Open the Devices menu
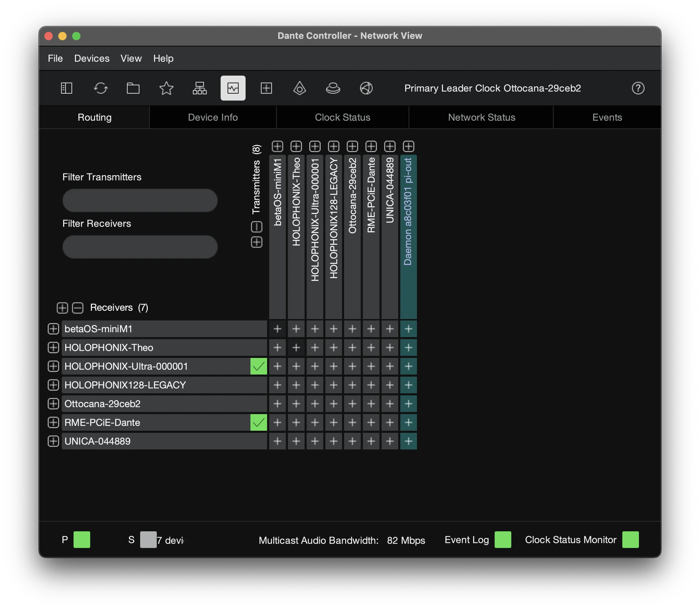This screenshot has width=700, height=609. pyautogui.click(x=92, y=58)
